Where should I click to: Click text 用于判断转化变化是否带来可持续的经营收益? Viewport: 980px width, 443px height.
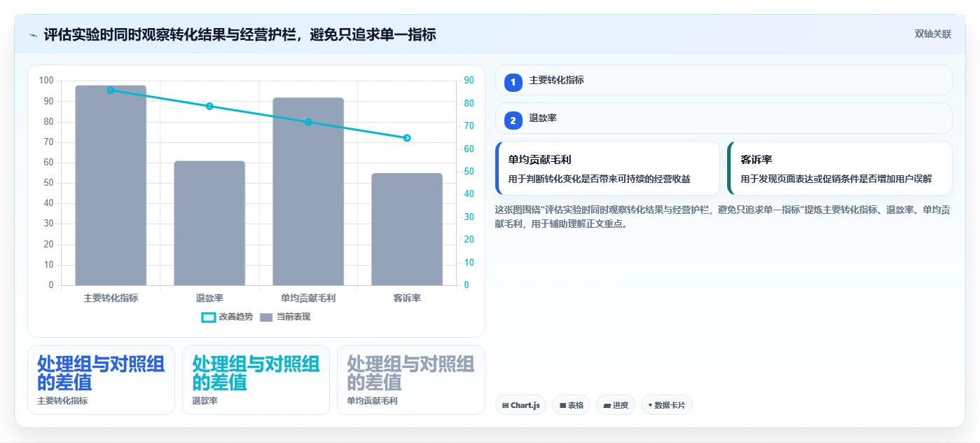coord(600,179)
